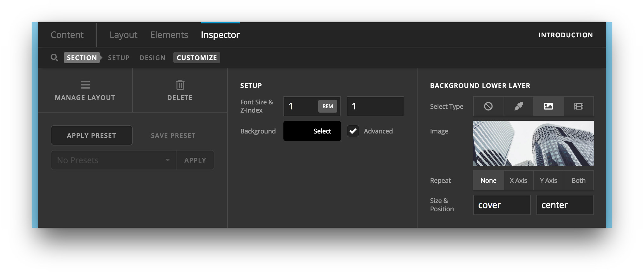Change the REM unit selector
The width and height of the screenshot is (644, 272).
[328, 106]
